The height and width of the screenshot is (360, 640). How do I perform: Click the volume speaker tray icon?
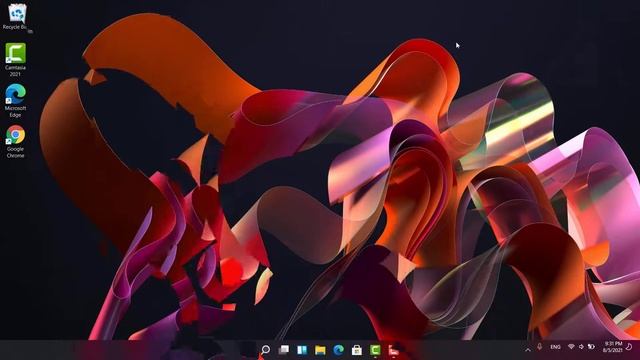coord(581,347)
